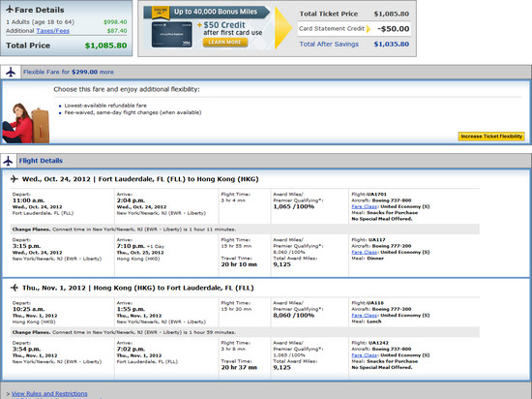Click the Total Price $1,085.80 amount
532x399 pixels.
105,46
